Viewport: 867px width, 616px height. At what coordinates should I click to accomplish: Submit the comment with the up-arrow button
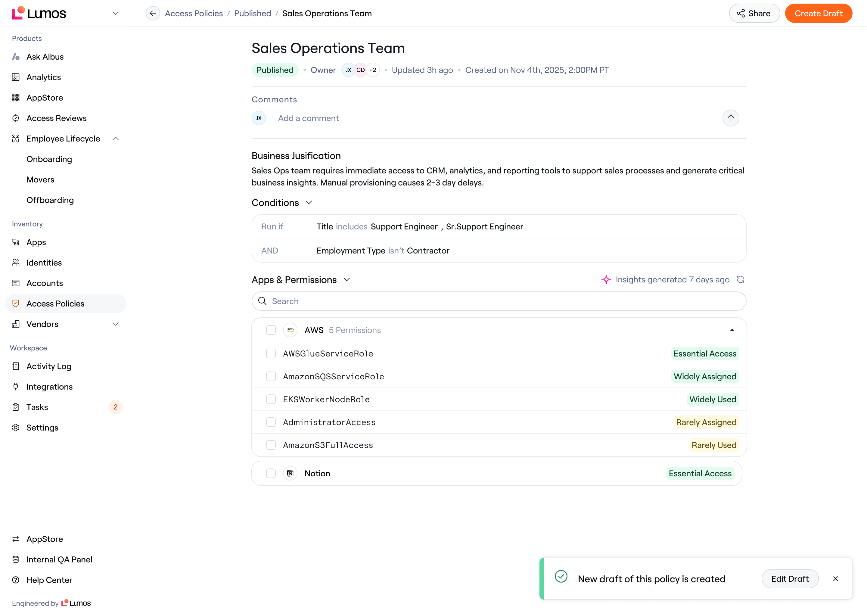[730, 118]
